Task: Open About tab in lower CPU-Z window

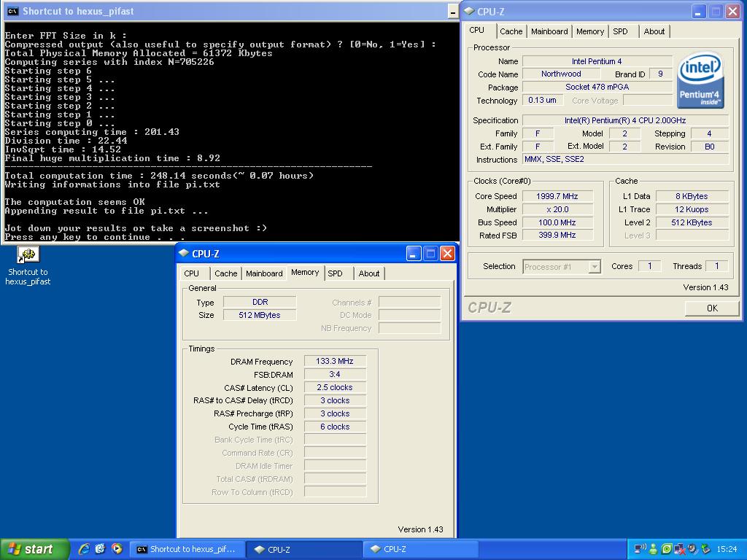Action: pos(368,273)
